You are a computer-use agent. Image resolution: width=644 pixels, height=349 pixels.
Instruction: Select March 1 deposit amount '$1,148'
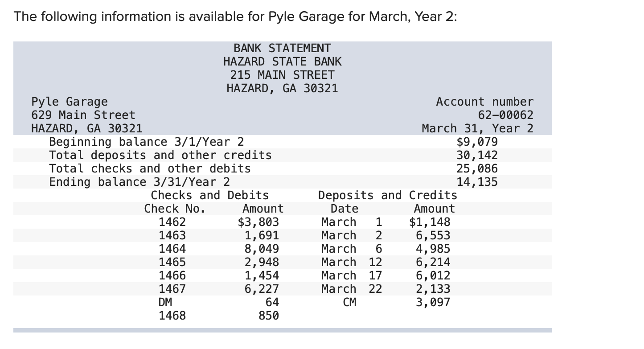pos(430,222)
